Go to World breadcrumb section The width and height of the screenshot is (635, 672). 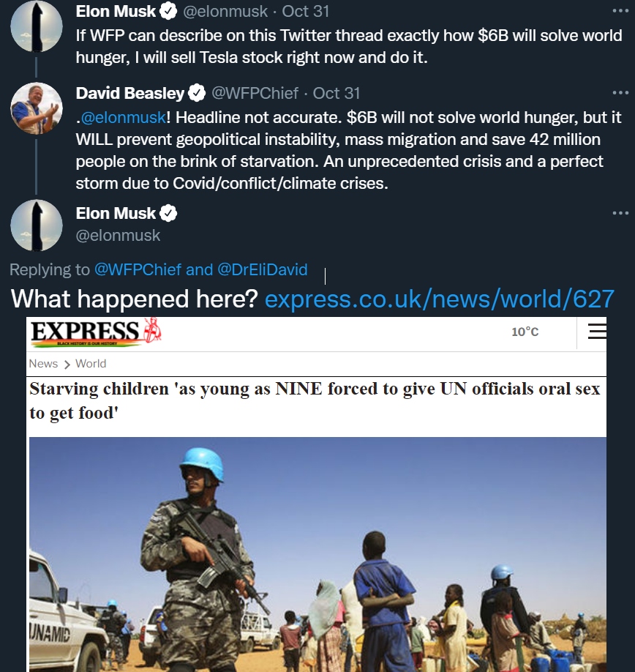(91, 364)
